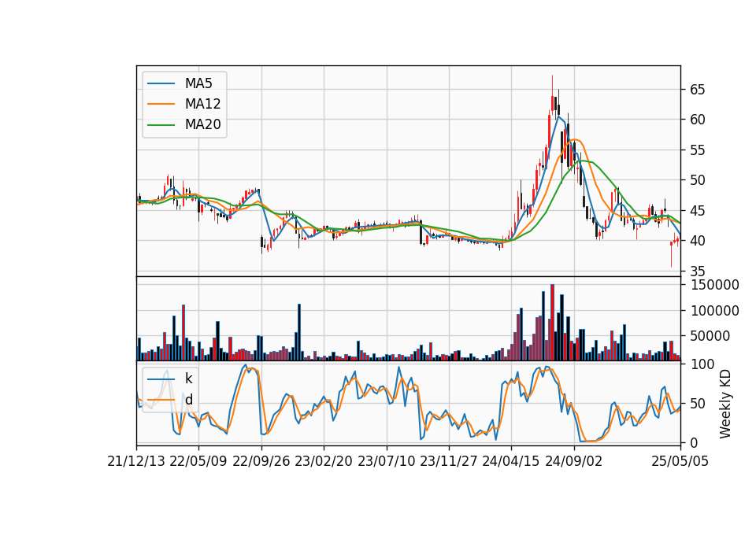Click the 150000 volume axis label

click(715, 285)
